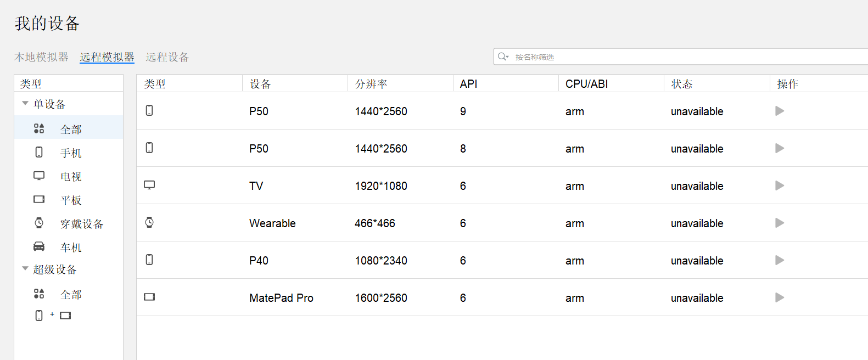Click the phone icon beside 手机
Viewport: 868px width, 360px height.
pyautogui.click(x=39, y=152)
